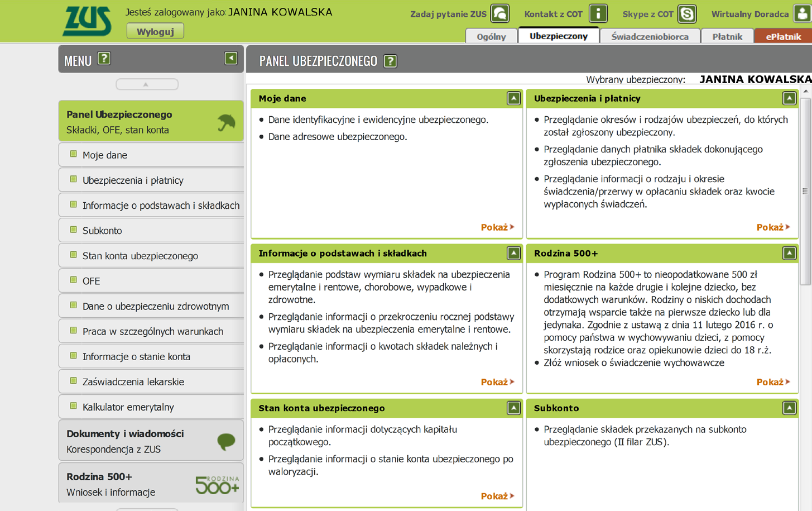Screen dimensions: 812x511
Task: Select Ubezpieczenia i płatnicy in the menu
Action: (151, 180)
